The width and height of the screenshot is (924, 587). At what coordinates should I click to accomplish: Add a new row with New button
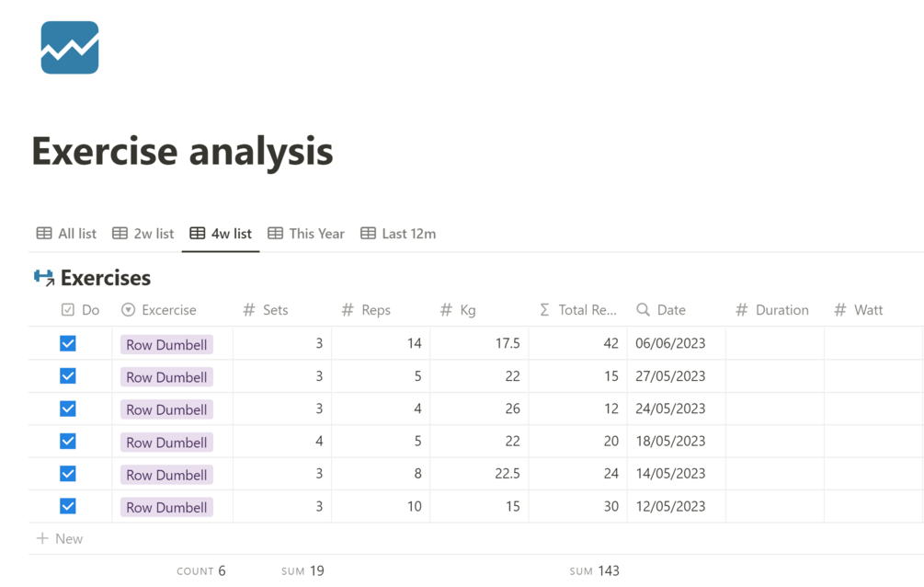pos(60,539)
